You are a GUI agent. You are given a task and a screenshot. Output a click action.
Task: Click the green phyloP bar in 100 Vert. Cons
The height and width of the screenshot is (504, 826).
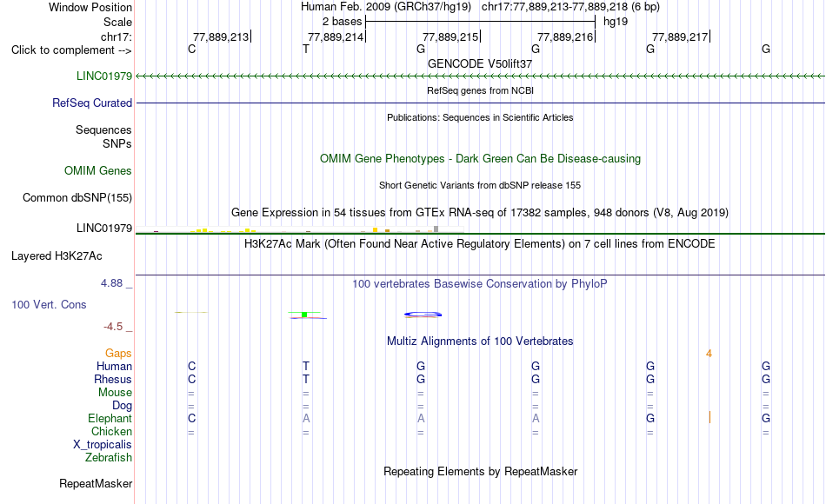(x=304, y=315)
